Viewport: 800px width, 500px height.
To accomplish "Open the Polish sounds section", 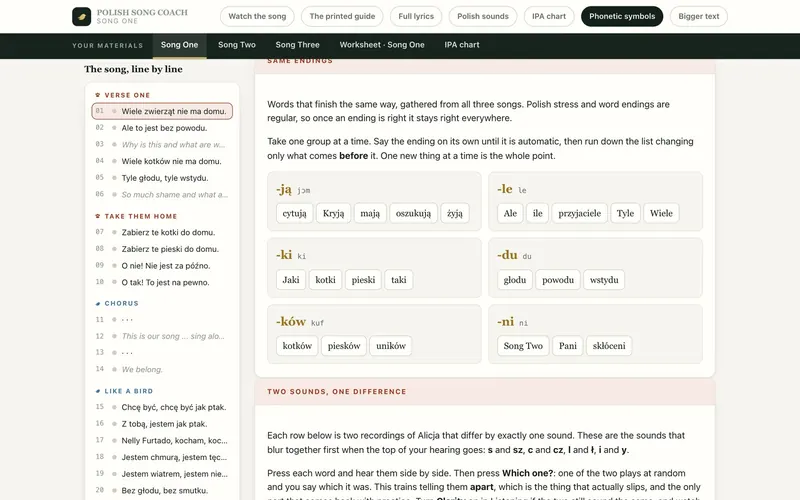I will point(483,16).
